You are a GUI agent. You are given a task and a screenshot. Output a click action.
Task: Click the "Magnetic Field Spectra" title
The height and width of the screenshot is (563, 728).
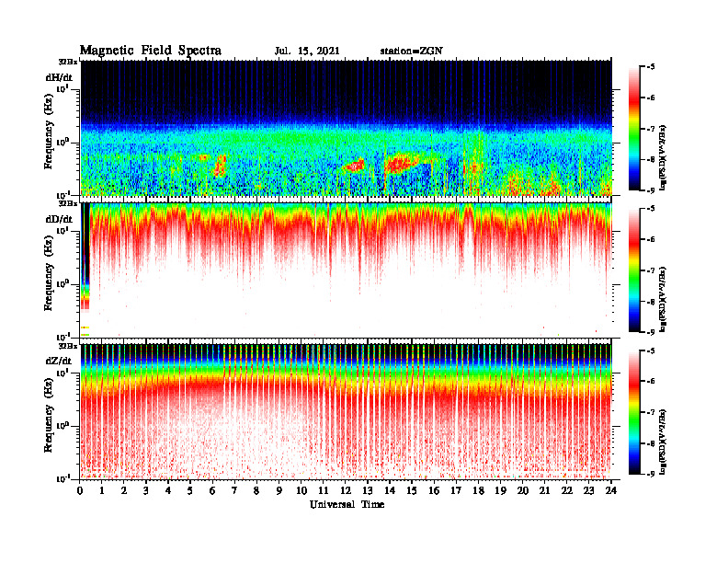151,51
